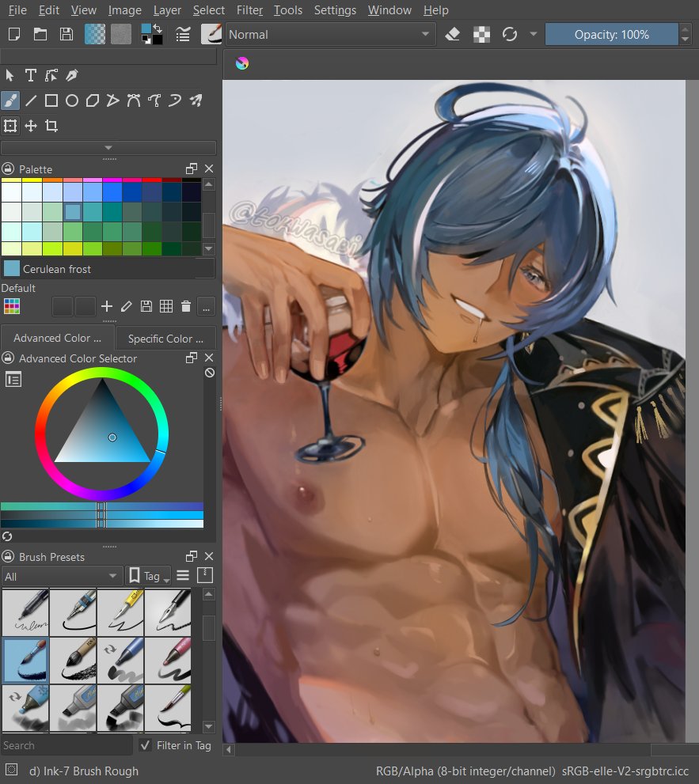
Task: Toggle eraser mode
Action: tap(452, 35)
